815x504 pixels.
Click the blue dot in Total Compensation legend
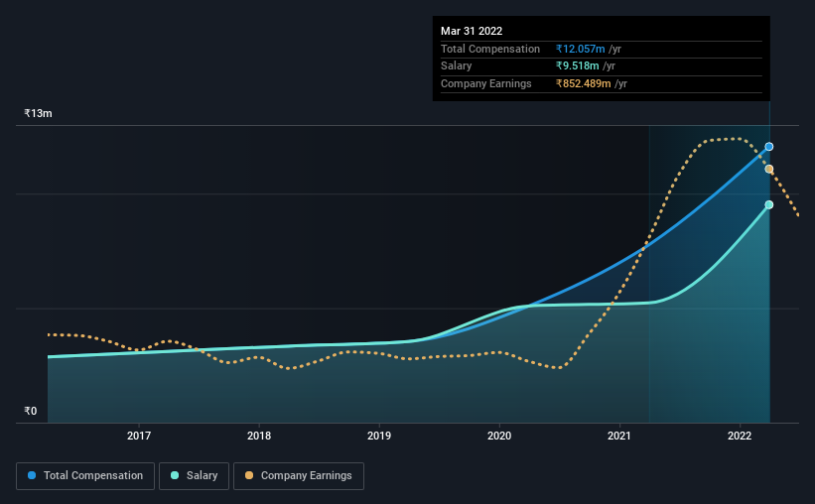tap(32, 475)
